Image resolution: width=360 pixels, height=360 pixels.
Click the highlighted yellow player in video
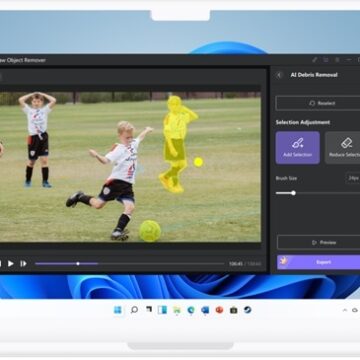tap(176, 144)
